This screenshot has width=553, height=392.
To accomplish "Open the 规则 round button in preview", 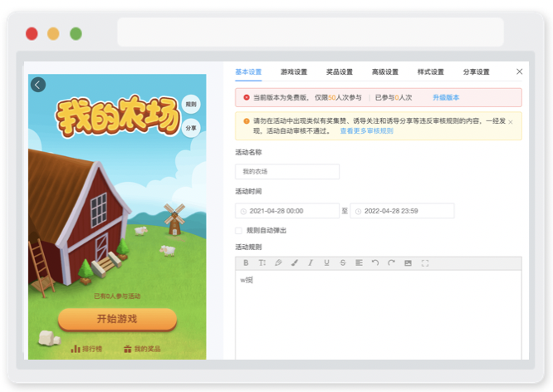I will coord(191,105).
